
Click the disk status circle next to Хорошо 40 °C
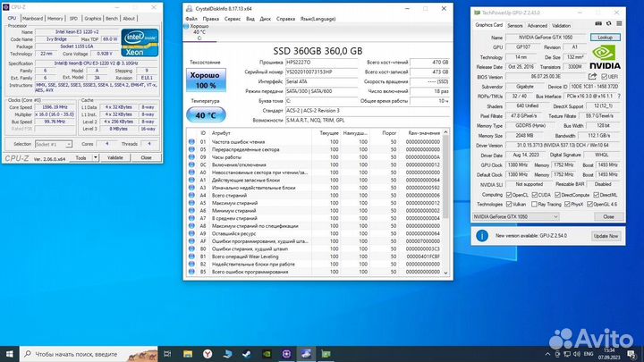pos(186,26)
